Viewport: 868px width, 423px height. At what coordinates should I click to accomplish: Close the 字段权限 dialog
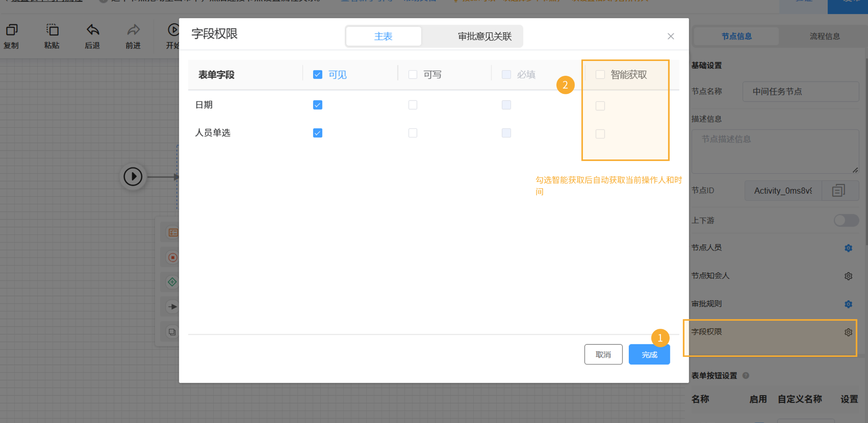[x=670, y=36]
